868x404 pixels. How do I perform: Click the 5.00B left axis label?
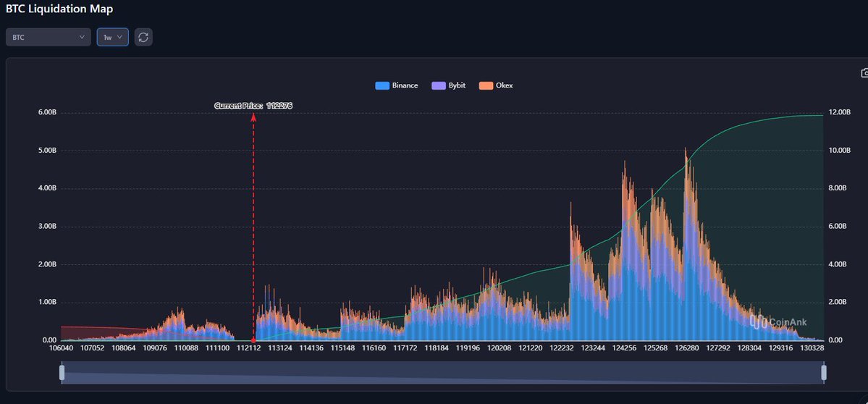click(x=46, y=151)
